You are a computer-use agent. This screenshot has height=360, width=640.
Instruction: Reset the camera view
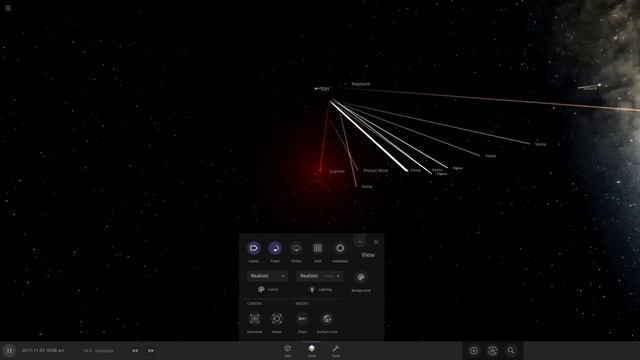tap(277, 319)
